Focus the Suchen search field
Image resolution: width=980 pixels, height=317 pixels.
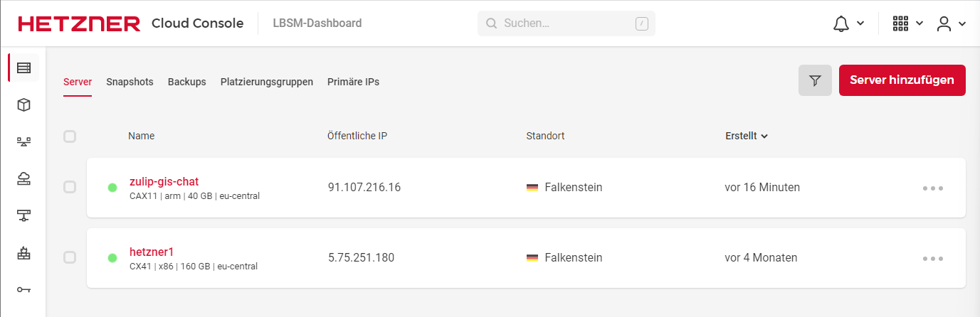click(566, 23)
